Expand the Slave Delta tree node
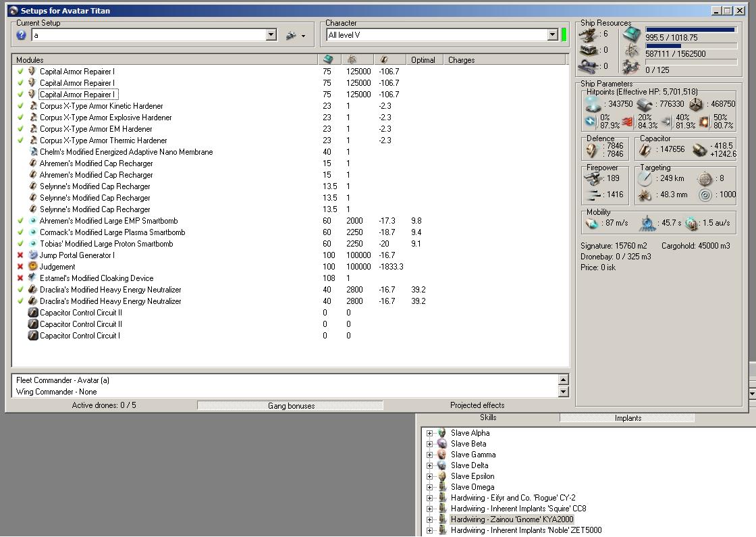The width and height of the screenshot is (756, 537). click(x=429, y=465)
